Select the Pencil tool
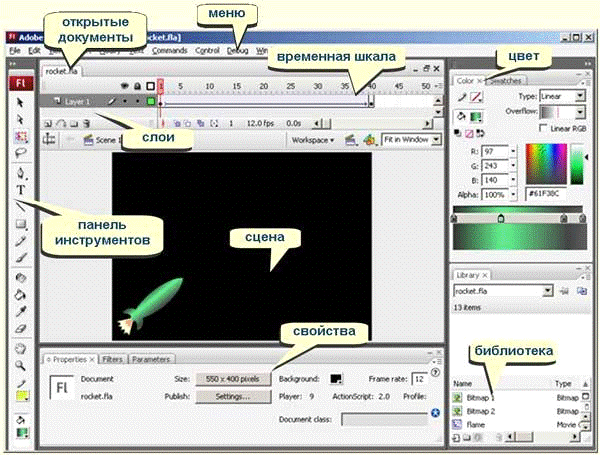 [21, 241]
